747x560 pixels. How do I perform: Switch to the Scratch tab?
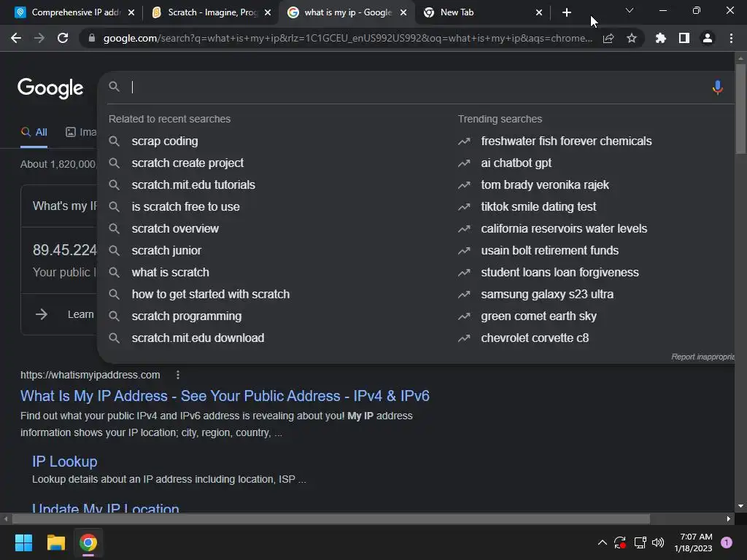[212, 12]
